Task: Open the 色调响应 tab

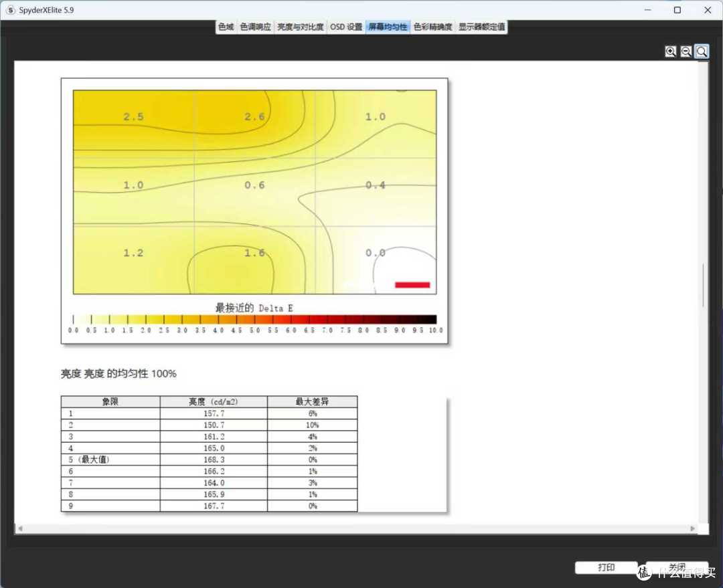Action: pos(256,27)
